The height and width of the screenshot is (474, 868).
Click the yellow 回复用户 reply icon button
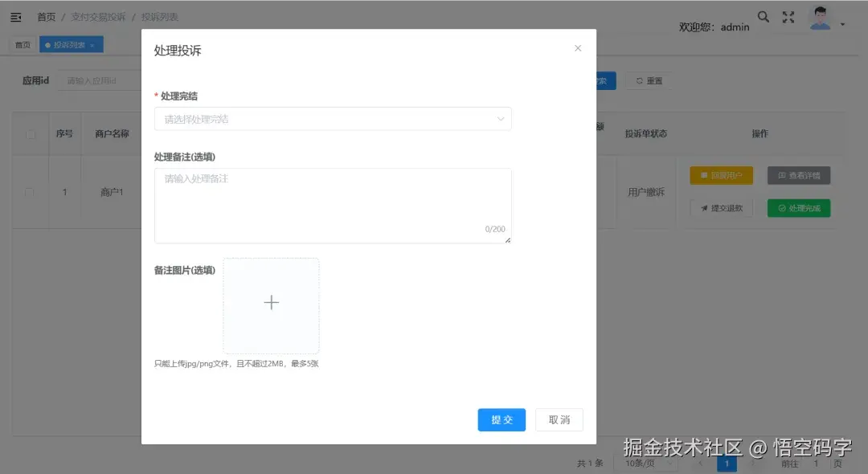click(721, 175)
